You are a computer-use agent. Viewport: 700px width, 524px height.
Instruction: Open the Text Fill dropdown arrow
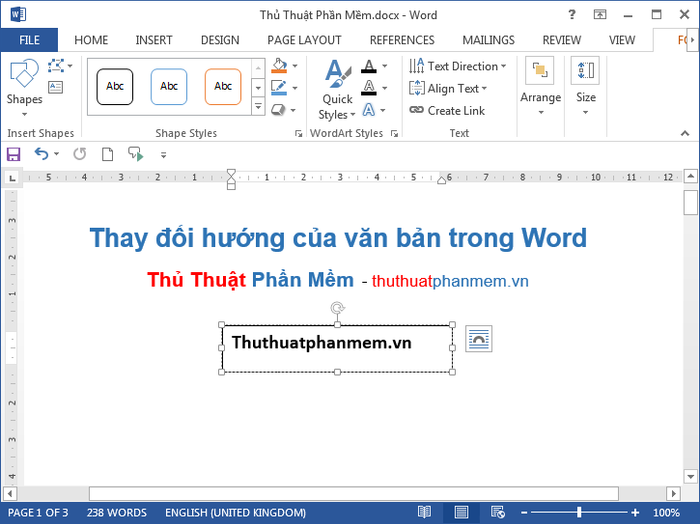point(385,66)
